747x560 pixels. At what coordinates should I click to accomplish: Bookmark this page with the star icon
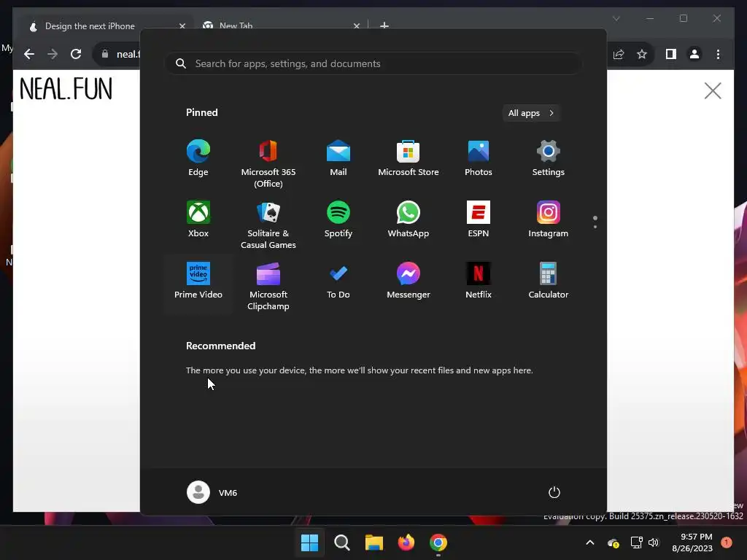point(642,54)
